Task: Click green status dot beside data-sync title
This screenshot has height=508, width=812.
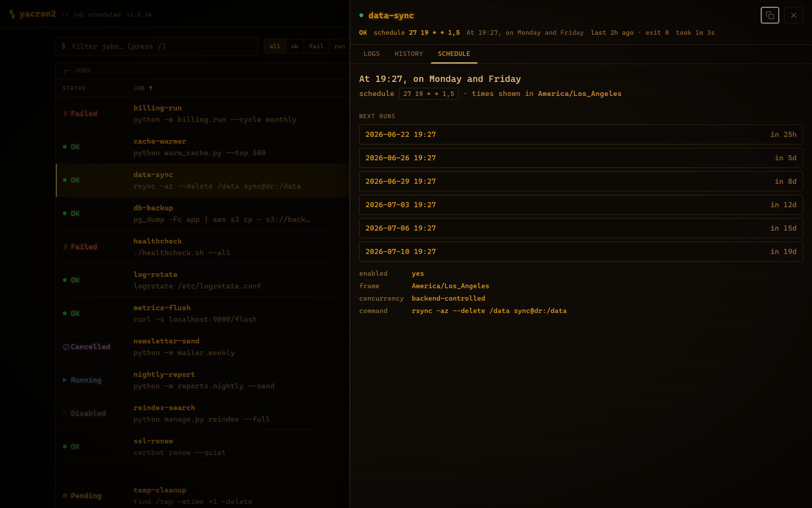Action: 361,15
